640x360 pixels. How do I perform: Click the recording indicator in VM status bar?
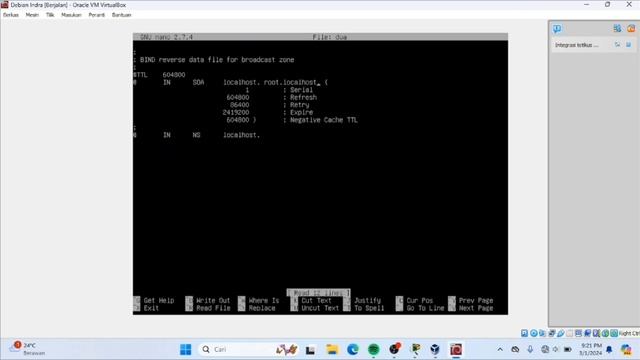pyautogui.click(x=587, y=333)
